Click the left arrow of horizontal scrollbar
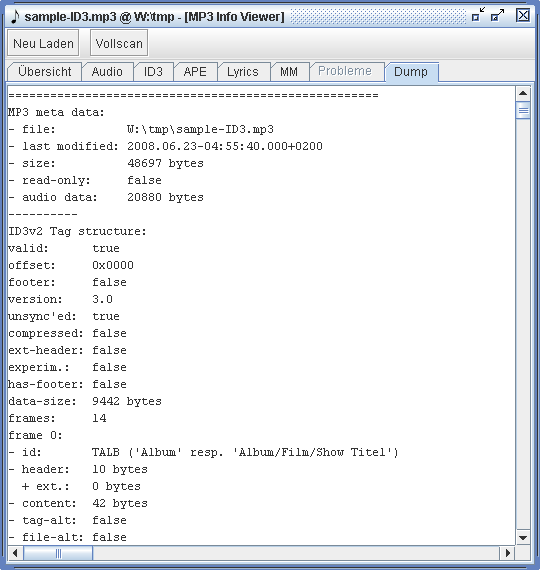This screenshot has height=570, width=540. click(x=15, y=553)
